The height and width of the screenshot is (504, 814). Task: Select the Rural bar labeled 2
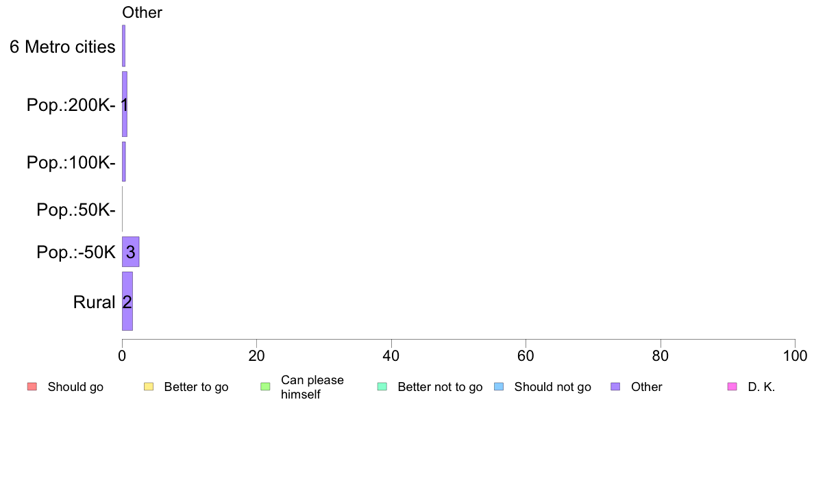click(x=127, y=301)
